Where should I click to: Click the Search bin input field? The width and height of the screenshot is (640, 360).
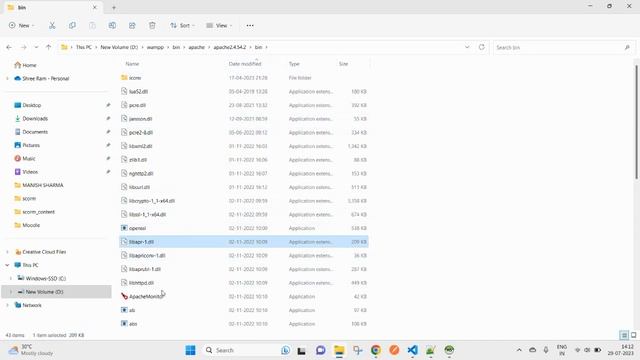pyautogui.click(x=563, y=47)
